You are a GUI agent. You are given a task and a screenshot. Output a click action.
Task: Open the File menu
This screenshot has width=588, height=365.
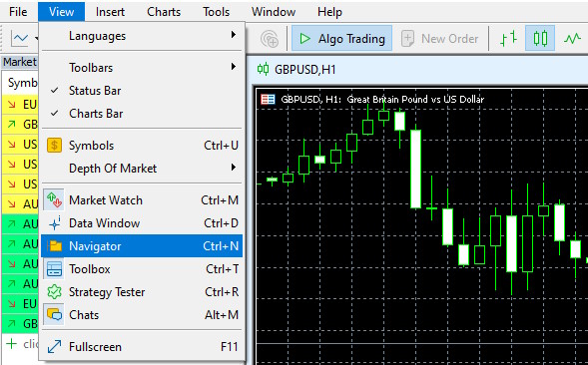pyautogui.click(x=18, y=12)
